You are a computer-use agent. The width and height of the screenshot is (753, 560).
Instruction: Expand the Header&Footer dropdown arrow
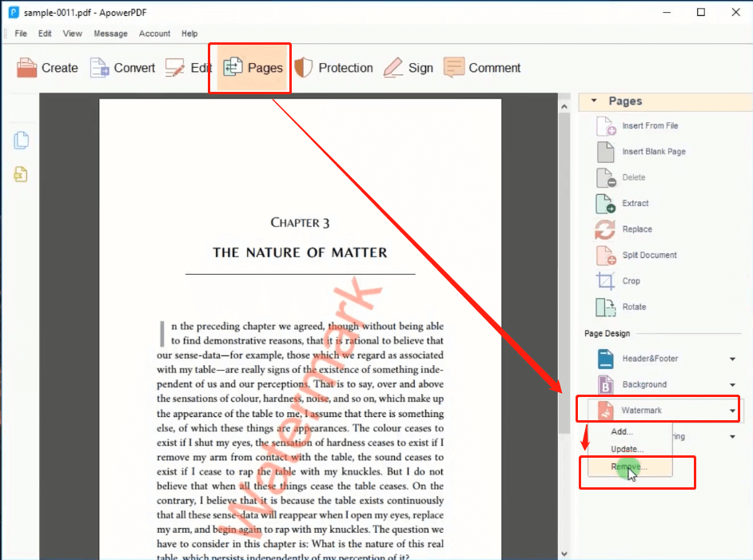[x=732, y=359]
